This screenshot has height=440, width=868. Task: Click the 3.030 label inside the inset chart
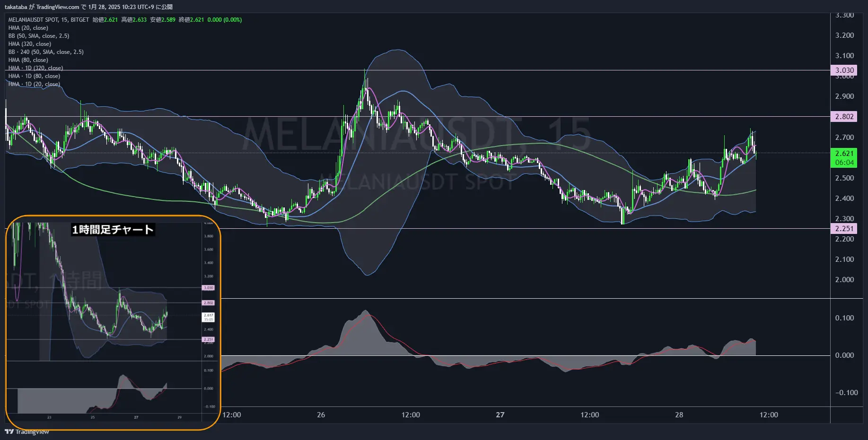(x=209, y=288)
